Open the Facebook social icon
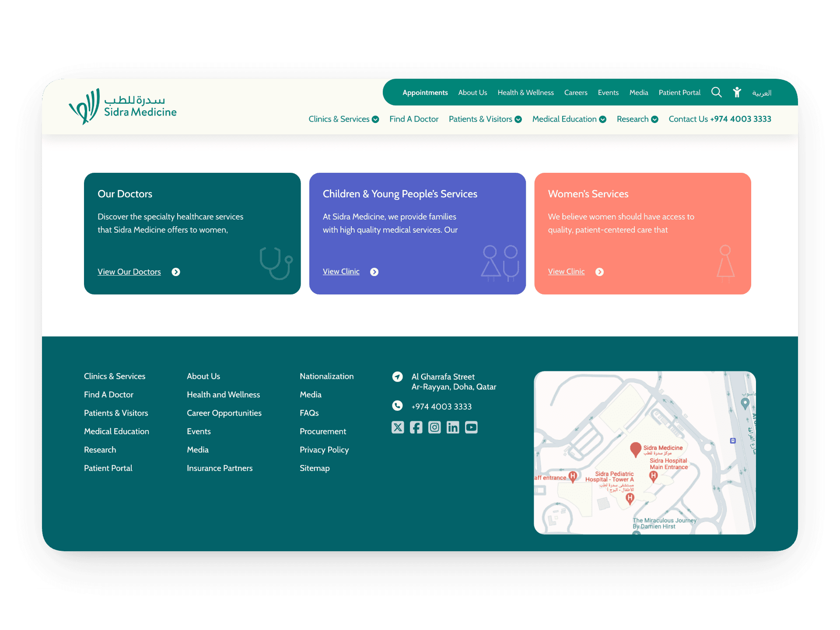 [x=416, y=427]
